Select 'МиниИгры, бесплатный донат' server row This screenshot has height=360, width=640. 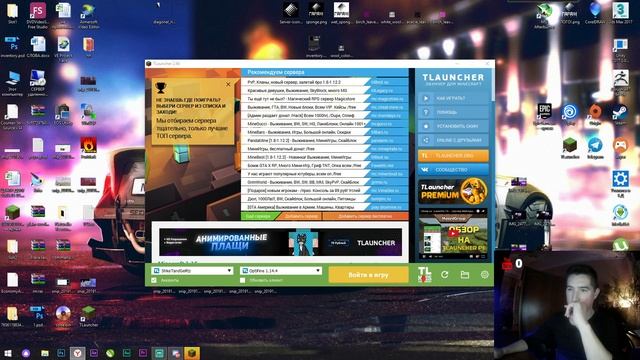click(x=324, y=149)
